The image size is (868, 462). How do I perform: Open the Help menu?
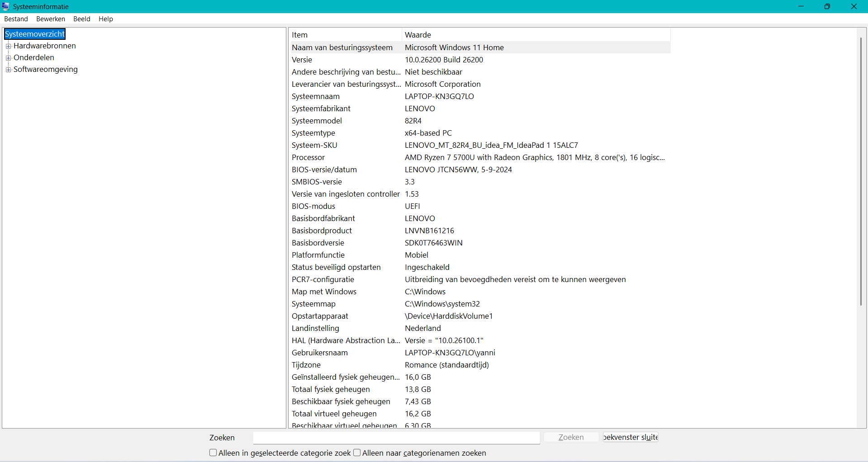pos(106,19)
